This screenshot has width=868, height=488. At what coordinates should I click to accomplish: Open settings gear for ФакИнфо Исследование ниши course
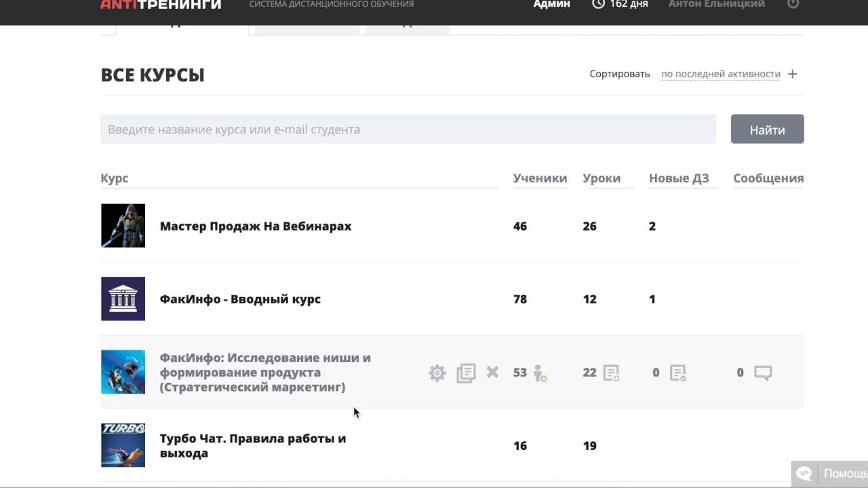point(437,373)
